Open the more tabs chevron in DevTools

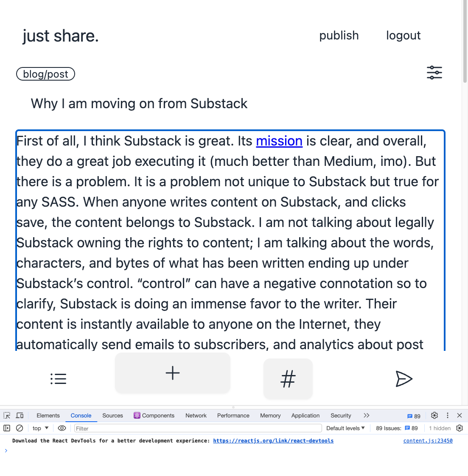(366, 415)
